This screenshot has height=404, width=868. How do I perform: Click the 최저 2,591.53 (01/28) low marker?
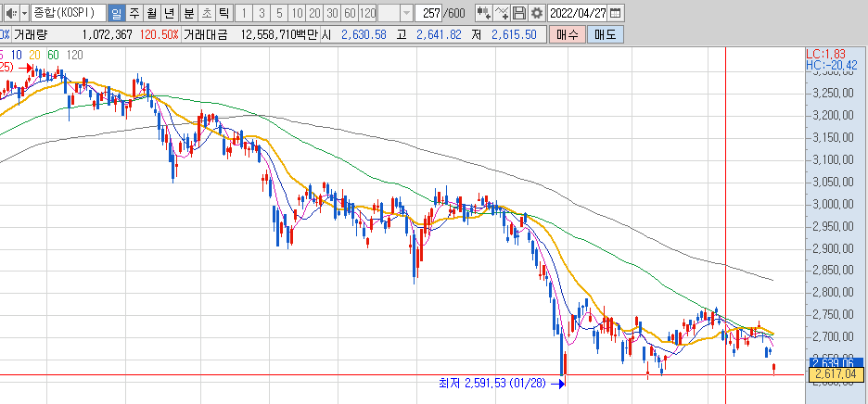(x=501, y=383)
